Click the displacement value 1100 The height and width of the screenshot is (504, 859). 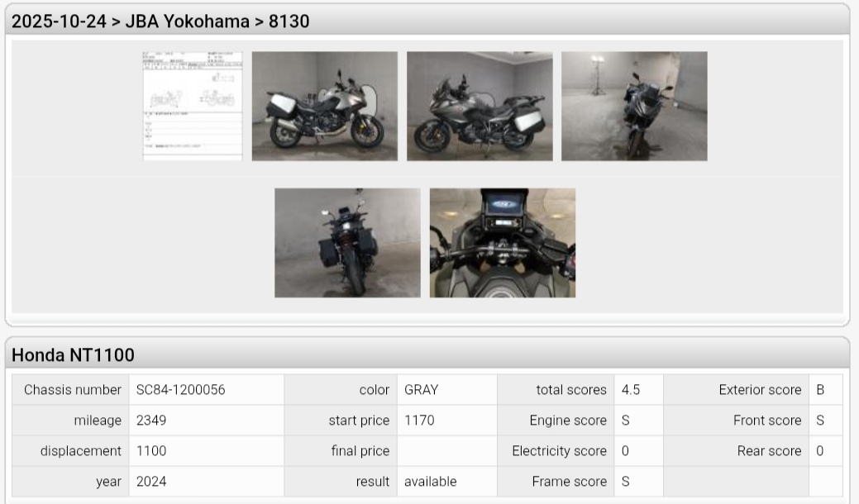pos(151,451)
